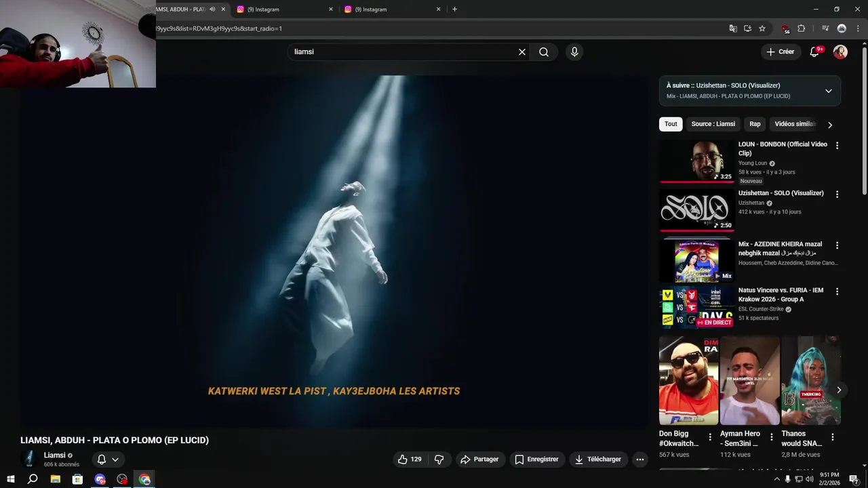Image resolution: width=868 pixels, height=488 pixels.
Task: Close the LIAMSI YouTube tab
Action: click(x=223, y=9)
